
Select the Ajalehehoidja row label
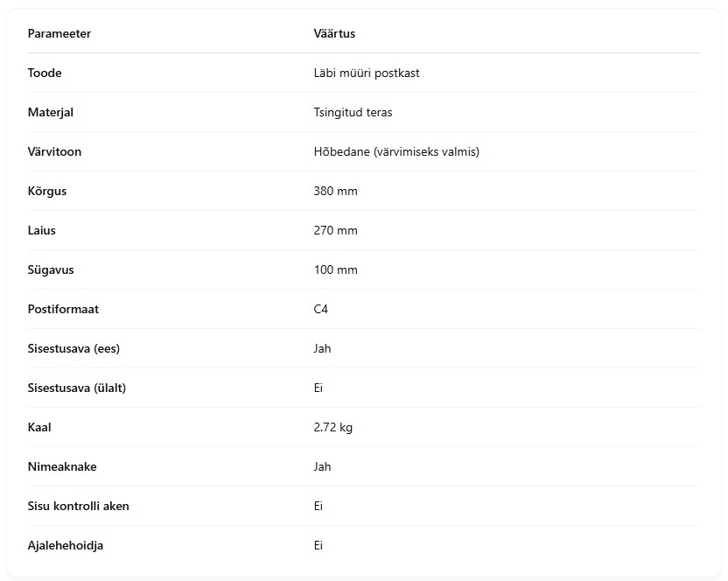click(x=66, y=546)
